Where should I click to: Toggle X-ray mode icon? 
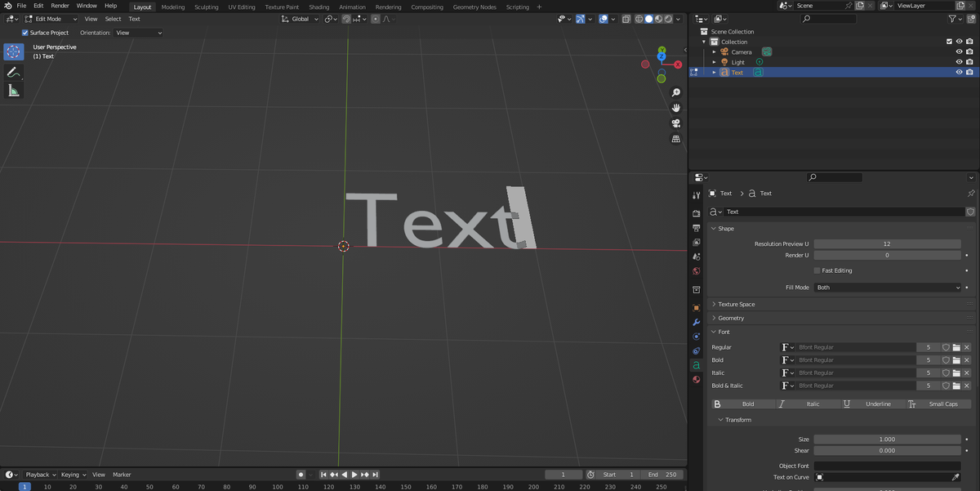click(626, 19)
